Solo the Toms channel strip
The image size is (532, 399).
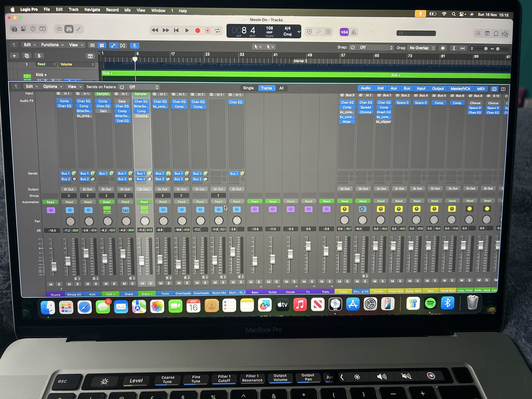169,283
